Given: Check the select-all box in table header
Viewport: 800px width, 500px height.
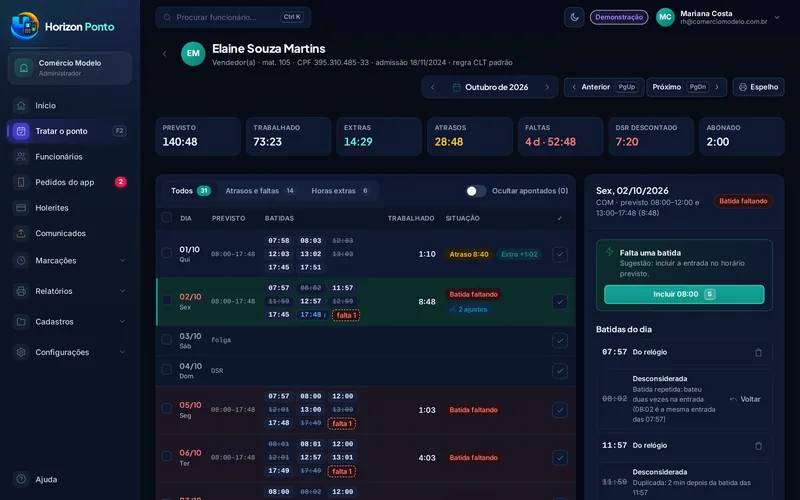Looking at the screenshot, I should tap(166, 217).
